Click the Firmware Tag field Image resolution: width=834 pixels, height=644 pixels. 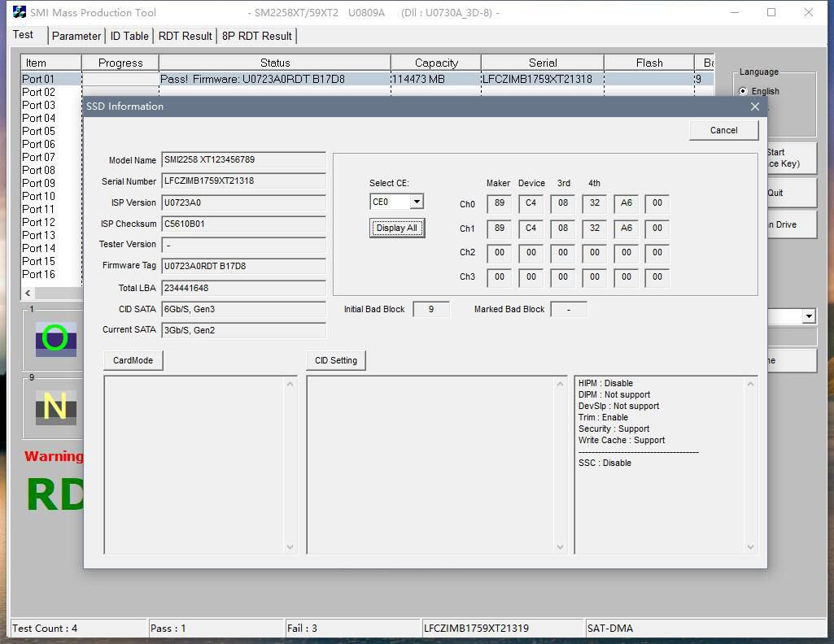[243, 266]
